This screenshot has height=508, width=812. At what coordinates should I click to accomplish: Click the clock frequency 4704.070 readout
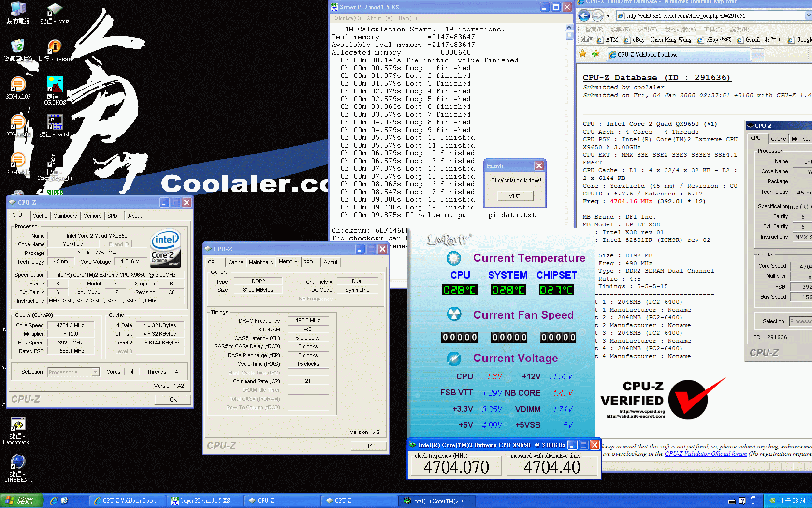(456, 467)
